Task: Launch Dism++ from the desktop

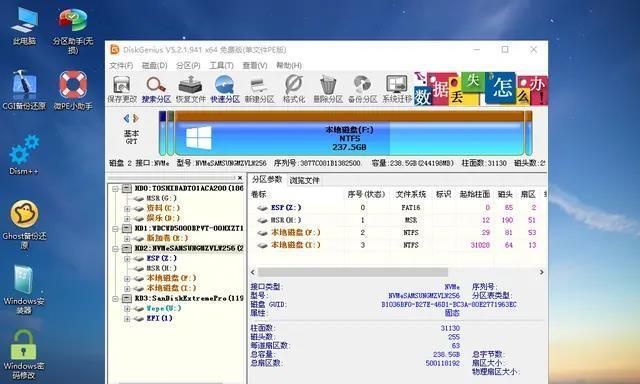Action: (x=24, y=154)
